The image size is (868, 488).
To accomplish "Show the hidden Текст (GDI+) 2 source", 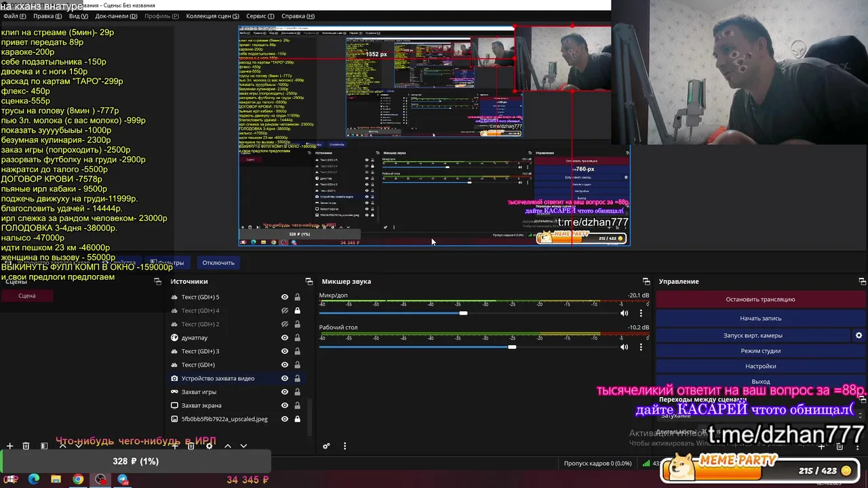I will pos(285,324).
